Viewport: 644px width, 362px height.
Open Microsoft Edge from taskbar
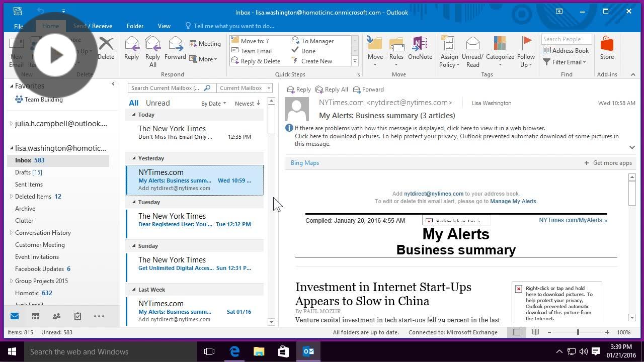tap(234, 351)
